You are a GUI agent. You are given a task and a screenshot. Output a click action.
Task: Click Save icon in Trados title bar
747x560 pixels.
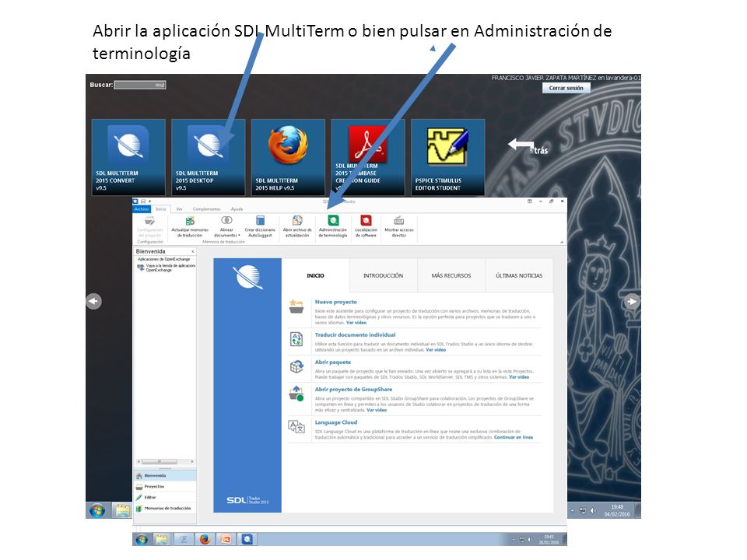(143, 201)
